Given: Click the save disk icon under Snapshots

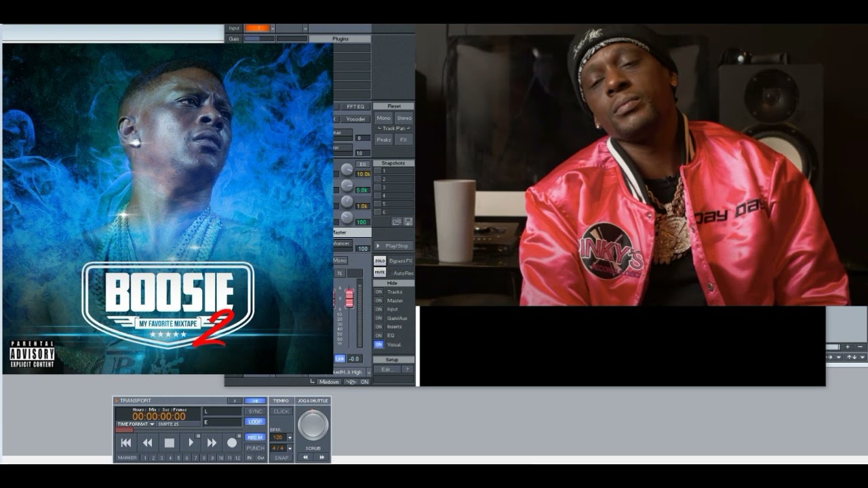Looking at the screenshot, I should (408, 222).
